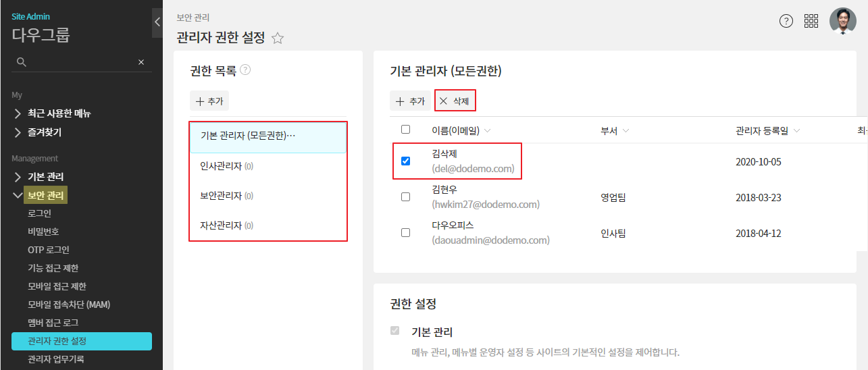Viewport: 868px width, 370px height.
Task: Clear sidebar search with the X icon
Action: [141, 62]
